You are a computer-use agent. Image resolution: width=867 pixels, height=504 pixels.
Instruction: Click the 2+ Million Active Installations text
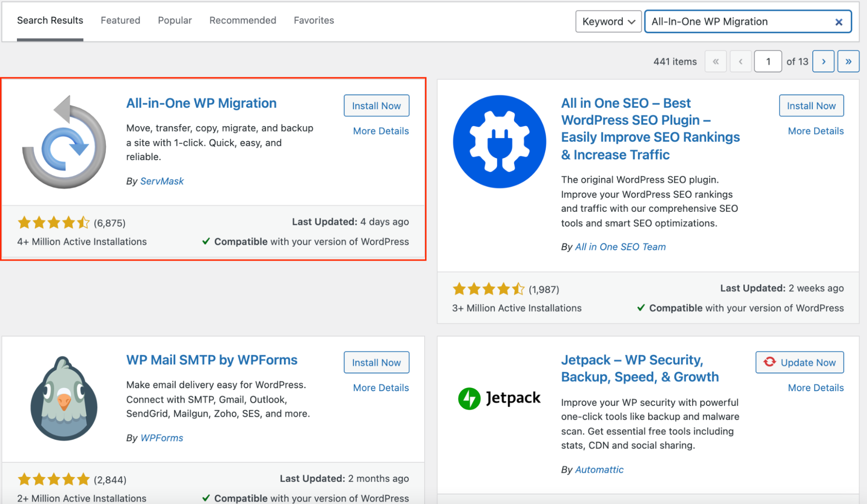(x=82, y=498)
